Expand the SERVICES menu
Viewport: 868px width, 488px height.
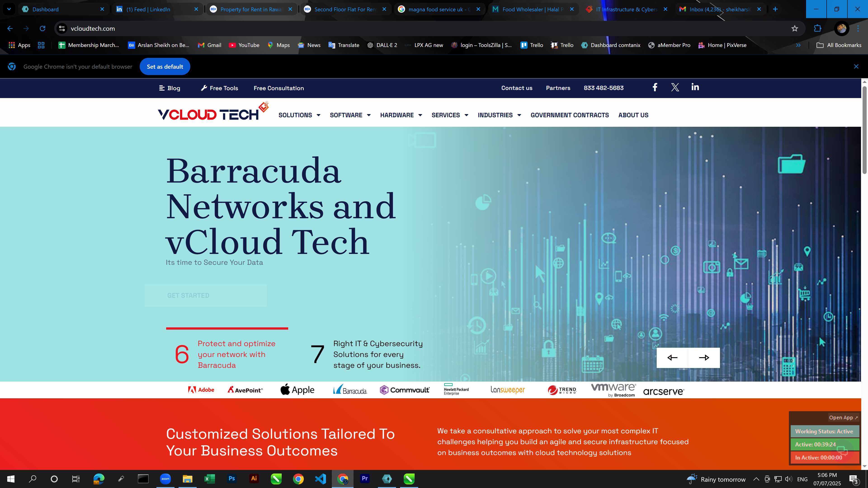click(450, 115)
